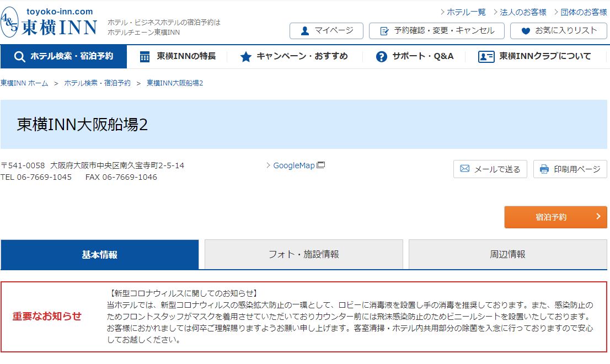Click the メールで送る button
The height and width of the screenshot is (364, 610).
(x=490, y=169)
